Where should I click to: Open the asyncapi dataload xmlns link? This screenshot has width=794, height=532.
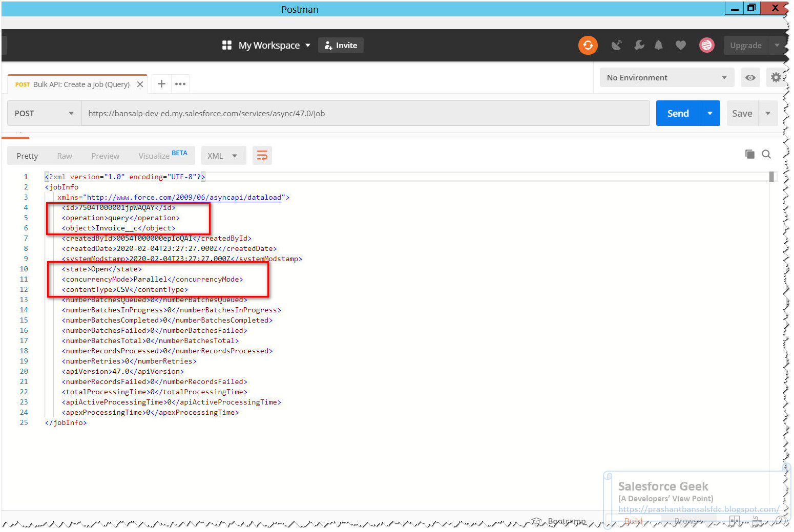tap(184, 197)
